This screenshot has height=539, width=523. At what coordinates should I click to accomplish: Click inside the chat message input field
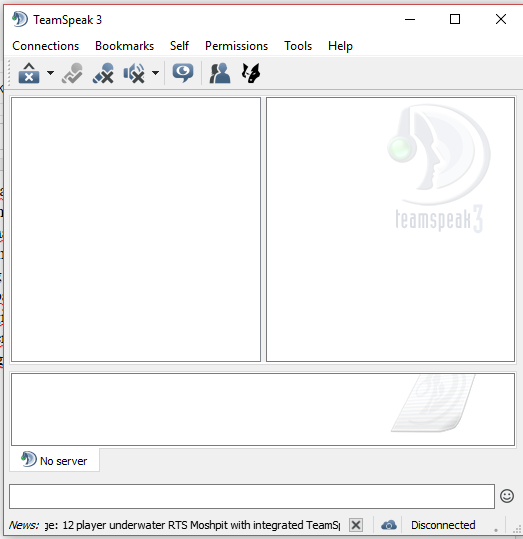click(252, 496)
